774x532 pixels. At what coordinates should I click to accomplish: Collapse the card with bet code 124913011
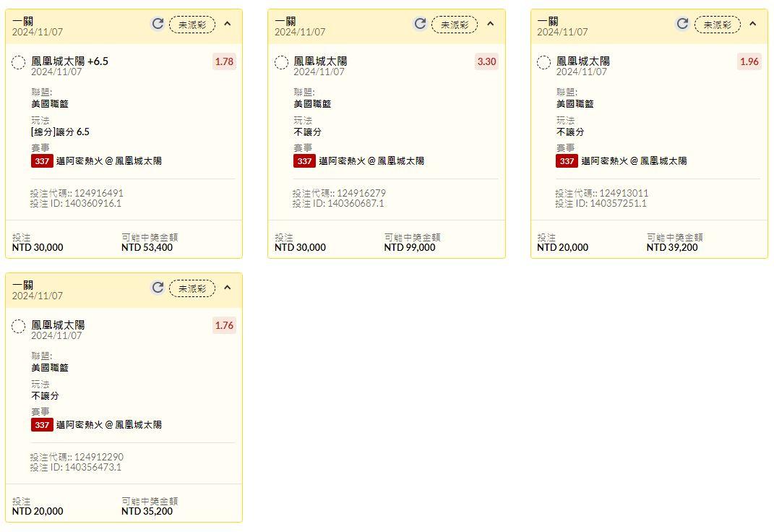tap(753, 24)
